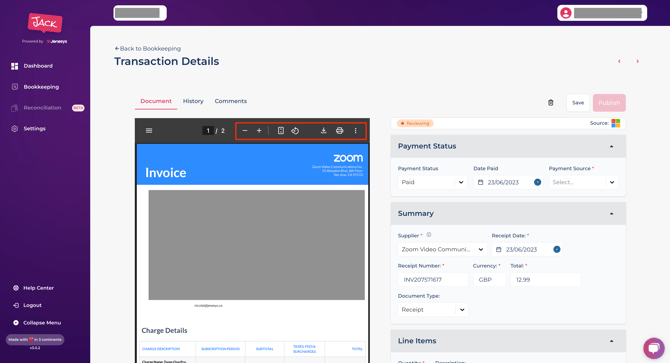Click the Help Center icon
The image size is (670, 363).
pyautogui.click(x=16, y=288)
